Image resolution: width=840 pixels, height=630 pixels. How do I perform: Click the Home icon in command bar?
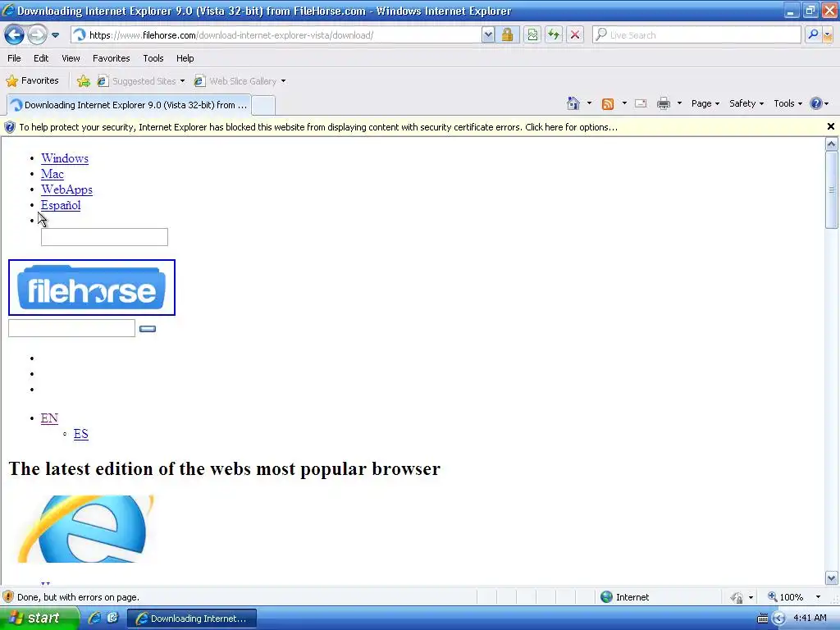[573, 103]
